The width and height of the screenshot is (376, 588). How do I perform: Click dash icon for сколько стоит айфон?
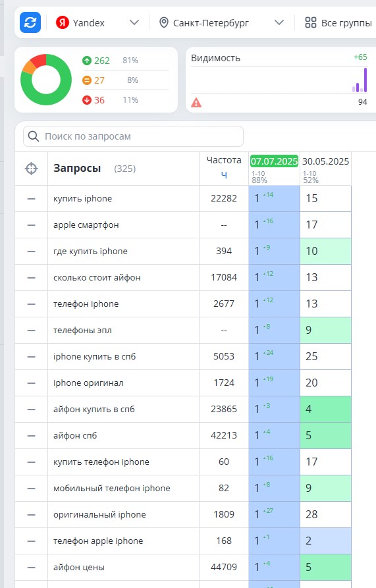pyautogui.click(x=31, y=277)
